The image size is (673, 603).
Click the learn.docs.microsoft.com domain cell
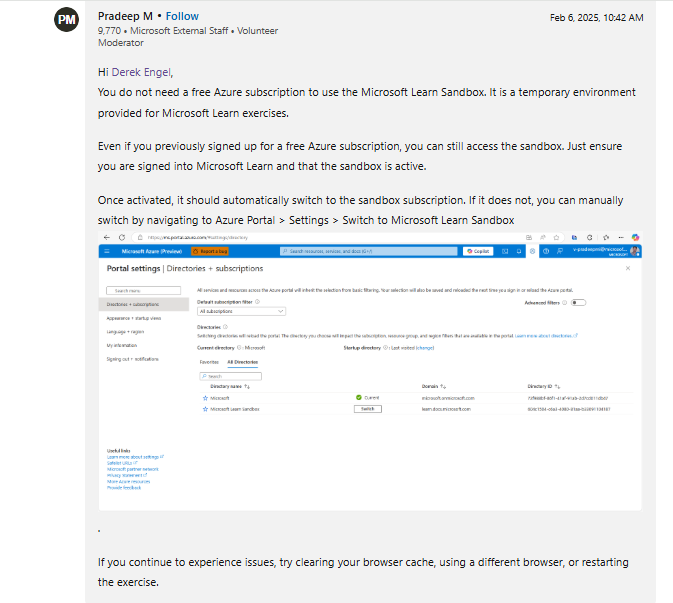point(446,409)
